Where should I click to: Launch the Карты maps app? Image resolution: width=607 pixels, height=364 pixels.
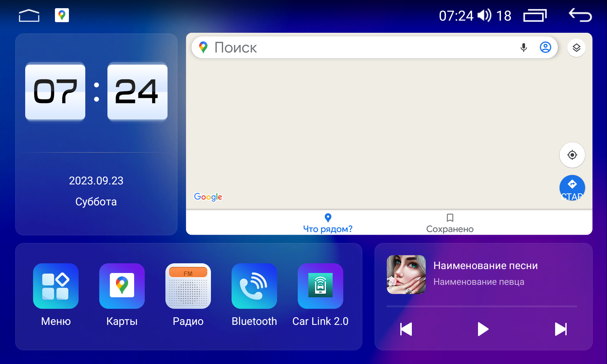[122, 286]
